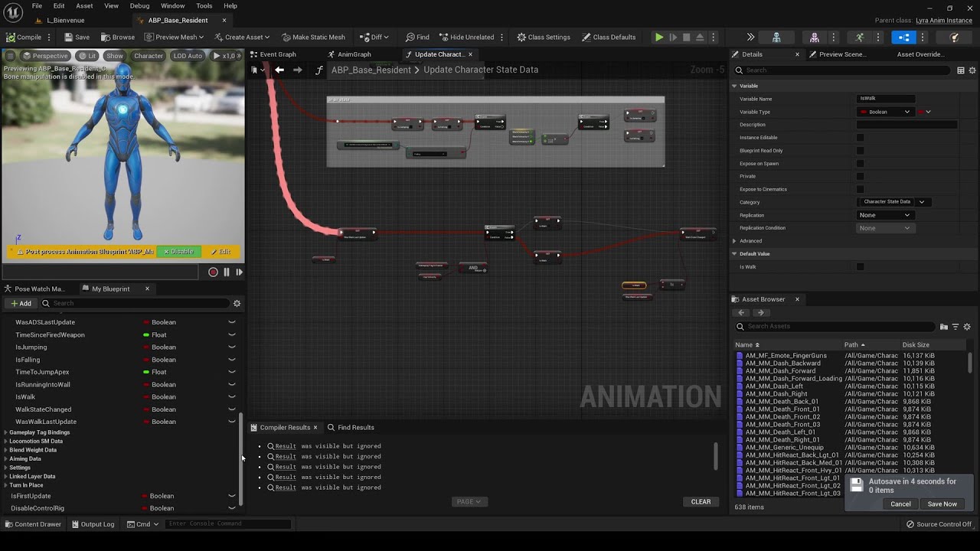
Task: Switch to Skeleton editor mode icon
Action: point(776,37)
